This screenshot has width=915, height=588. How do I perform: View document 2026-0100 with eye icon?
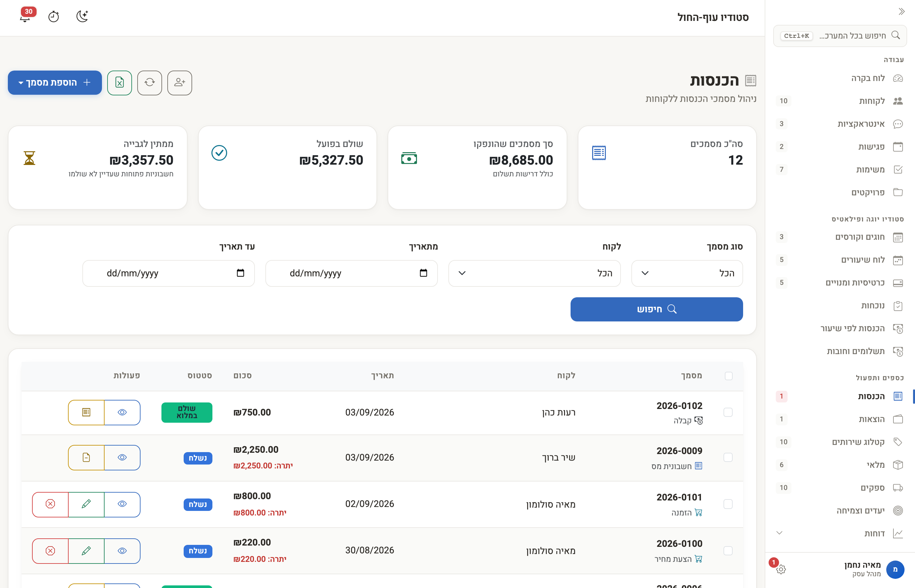point(122,550)
